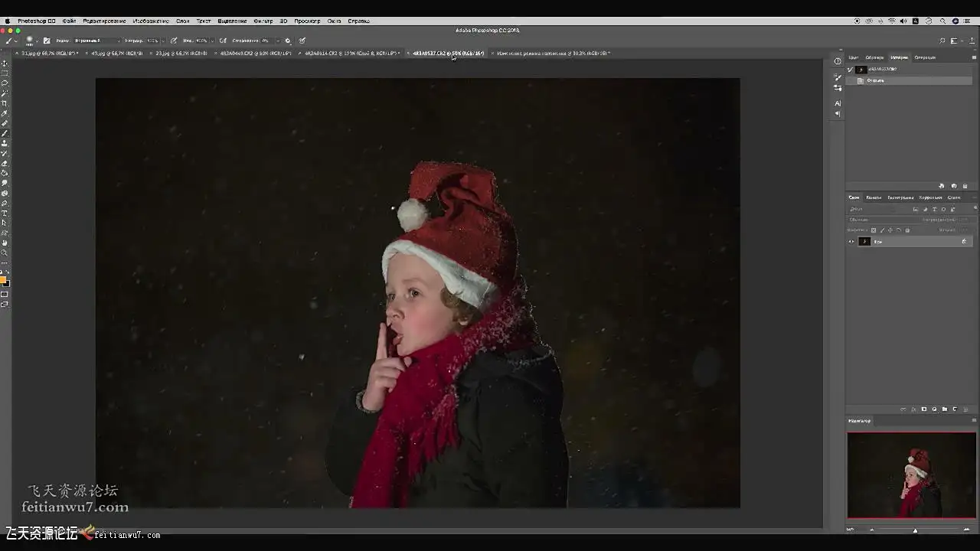Toggle the layer filter switch
Image resolution: width=980 pixels, height=551 pixels.
pyautogui.click(x=975, y=209)
